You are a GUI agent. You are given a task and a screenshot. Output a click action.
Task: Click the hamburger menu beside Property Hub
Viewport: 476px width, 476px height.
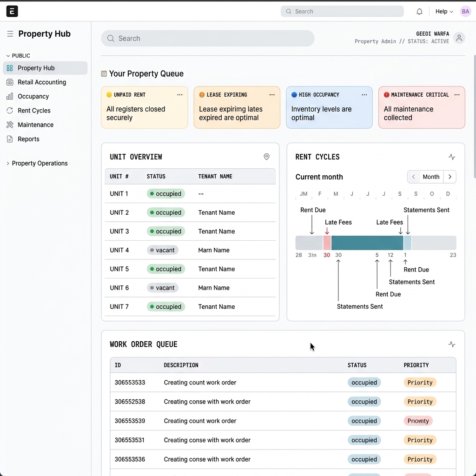click(10, 33)
